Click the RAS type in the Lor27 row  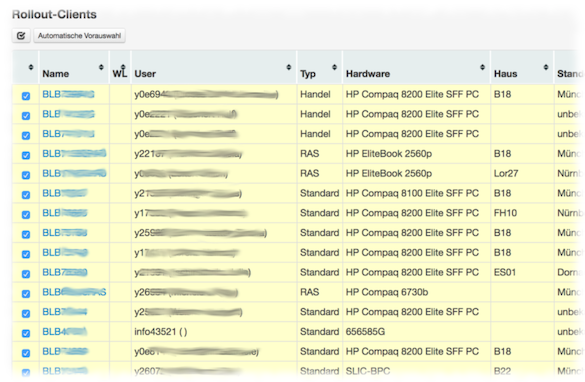click(310, 173)
